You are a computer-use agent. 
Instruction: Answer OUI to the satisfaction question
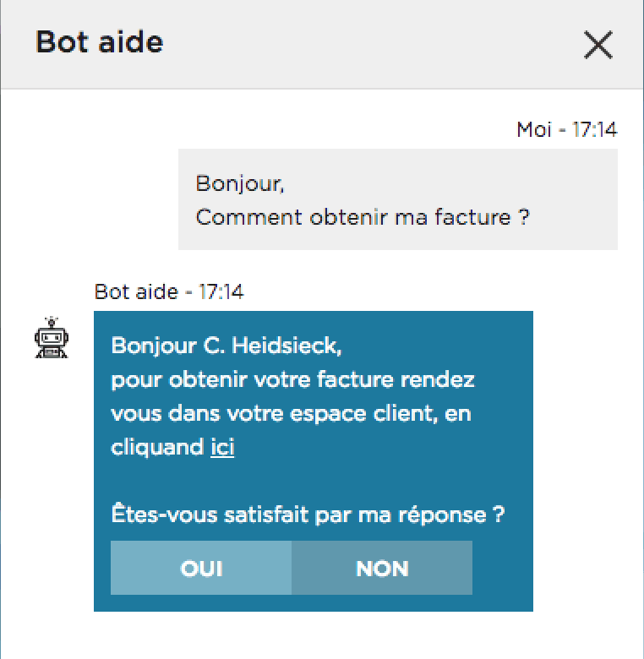[201, 568]
